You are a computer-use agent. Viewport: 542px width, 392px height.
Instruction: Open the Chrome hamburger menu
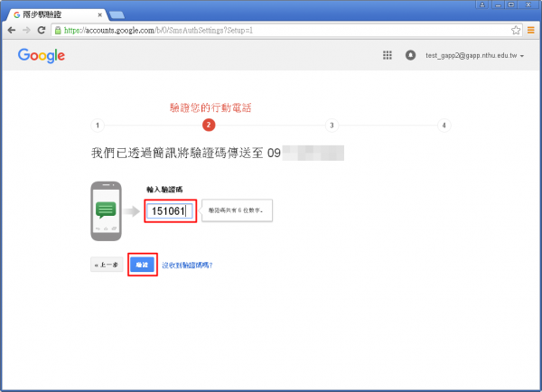[531, 30]
